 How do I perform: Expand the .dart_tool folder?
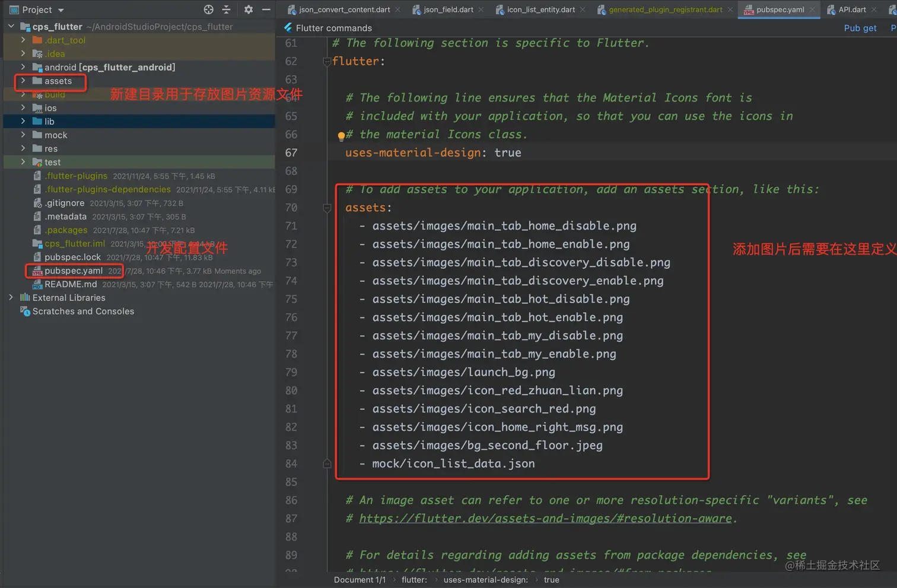coord(23,40)
